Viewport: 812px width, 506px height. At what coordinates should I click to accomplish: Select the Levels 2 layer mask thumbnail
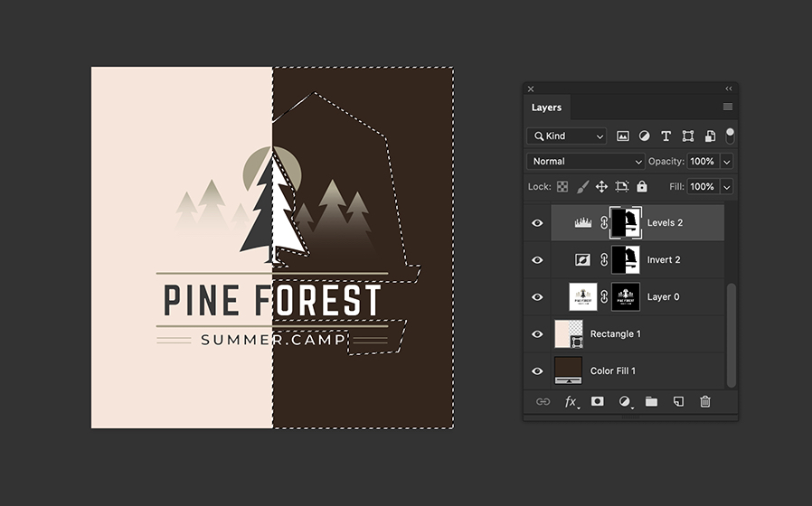click(626, 223)
